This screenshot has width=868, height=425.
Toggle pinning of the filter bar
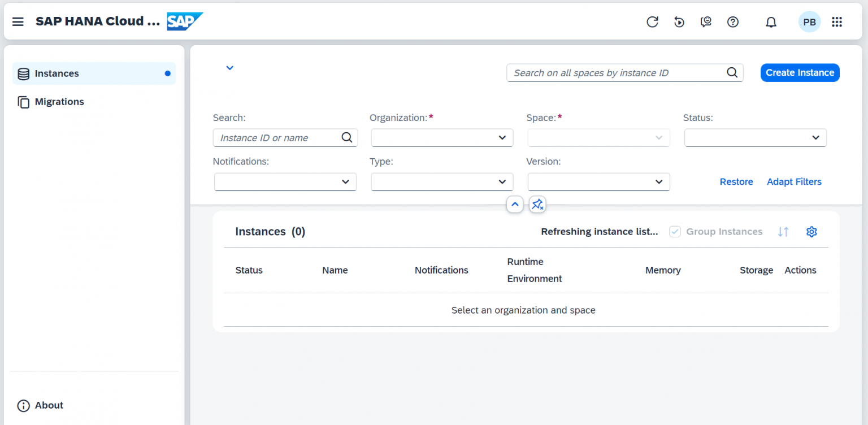coord(537,204)
